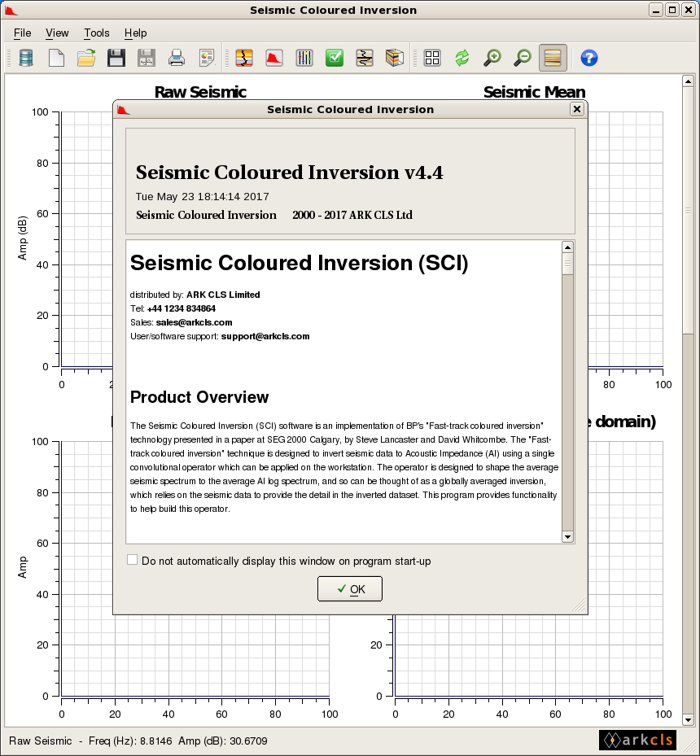The height and width of the screenshot is (756, 700).
Task: Close the about dialog with the X button
Action: coord(577,109)
